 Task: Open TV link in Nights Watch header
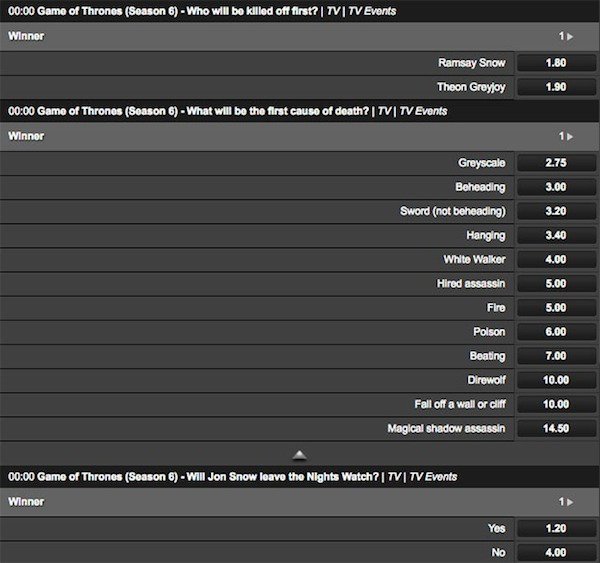coord(395,477)
